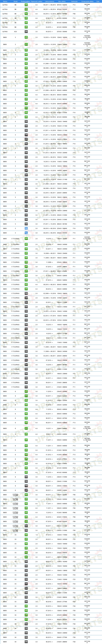Click diesel icon in X3 204kW / 277KM row

point(26,602)
